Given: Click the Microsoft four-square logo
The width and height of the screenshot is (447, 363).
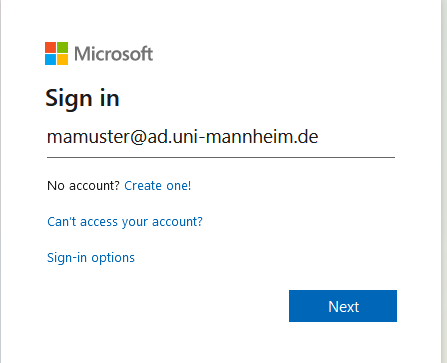Looking at the screenshot, I should [56, 53].
